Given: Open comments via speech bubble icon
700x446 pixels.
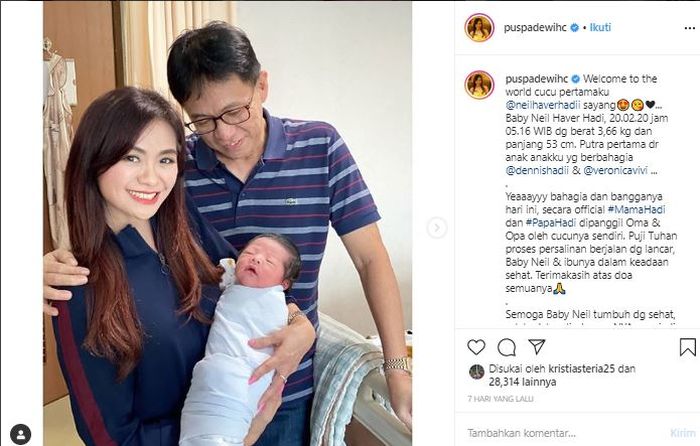Looking at the screenshot, I should tap(506, 347).
